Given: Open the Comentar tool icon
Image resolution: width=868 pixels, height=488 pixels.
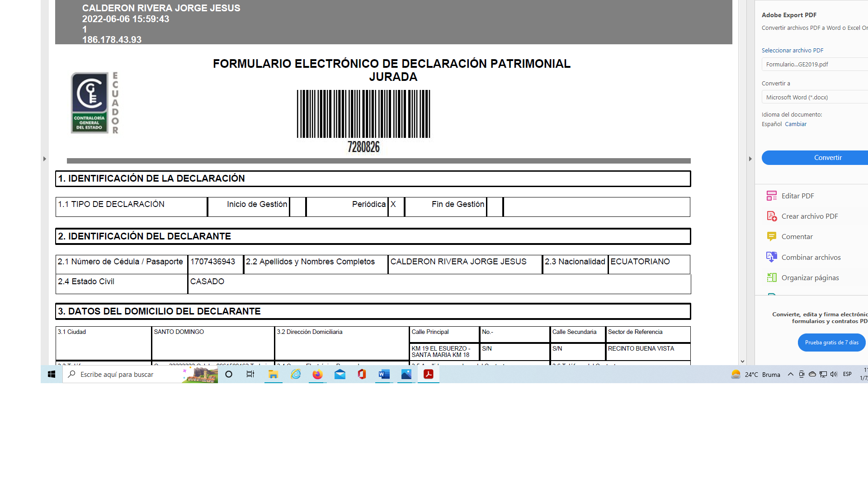Looking at the screenshot, I should pos(771,236).
